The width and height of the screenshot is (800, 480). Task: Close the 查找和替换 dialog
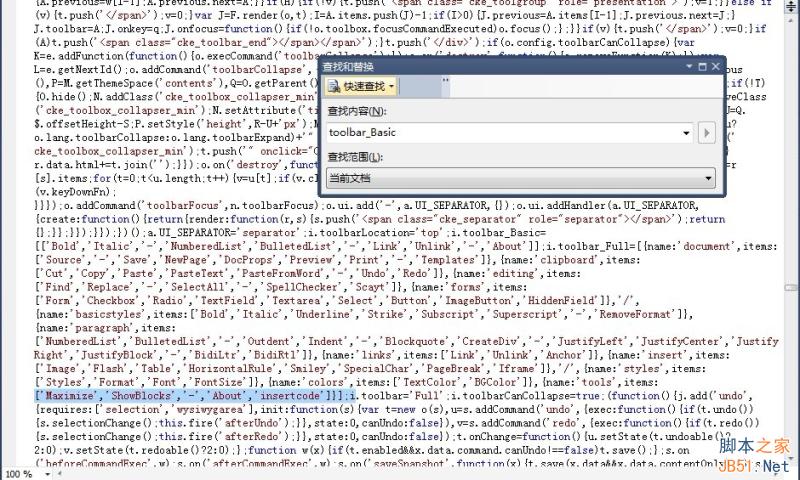click(715, 66)
